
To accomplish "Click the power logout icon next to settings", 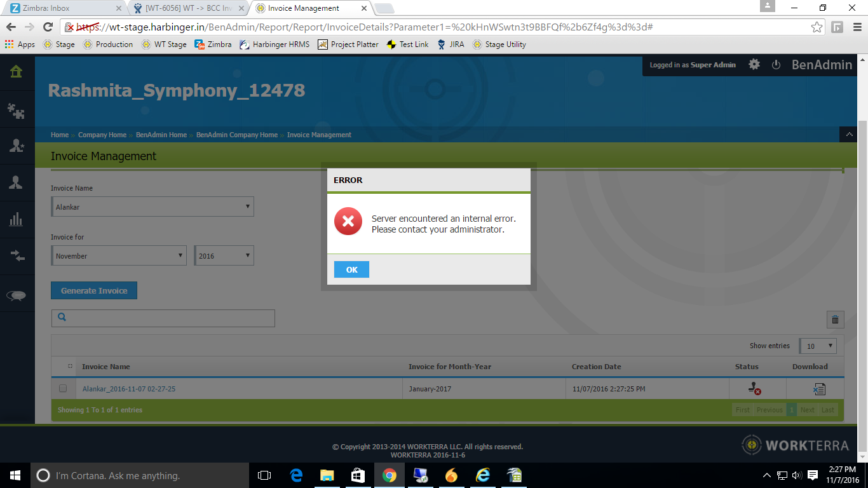I will (776, 64).
